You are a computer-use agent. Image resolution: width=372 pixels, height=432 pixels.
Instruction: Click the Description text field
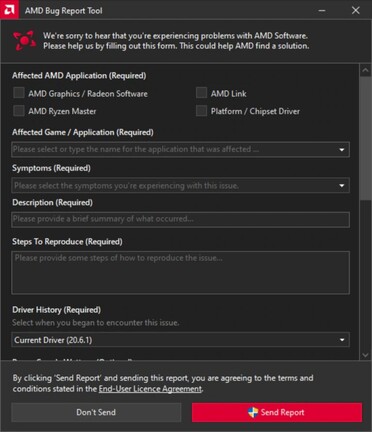[180, 219]
